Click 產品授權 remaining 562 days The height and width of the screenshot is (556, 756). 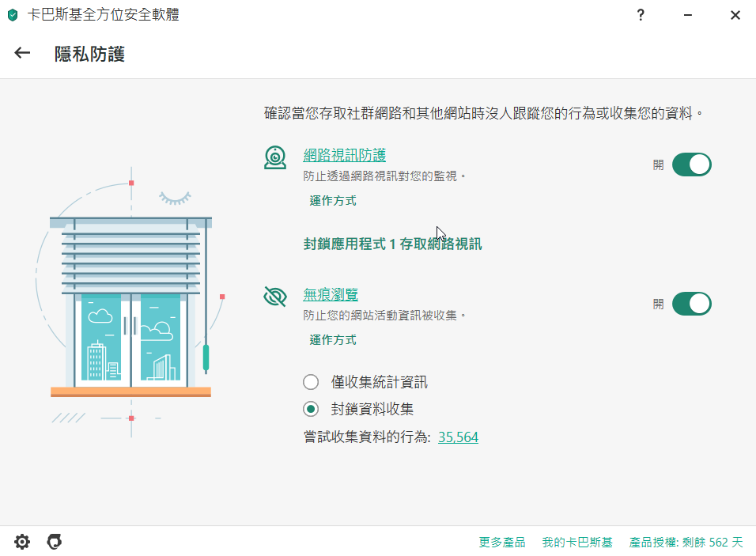(x=686, y=543)
